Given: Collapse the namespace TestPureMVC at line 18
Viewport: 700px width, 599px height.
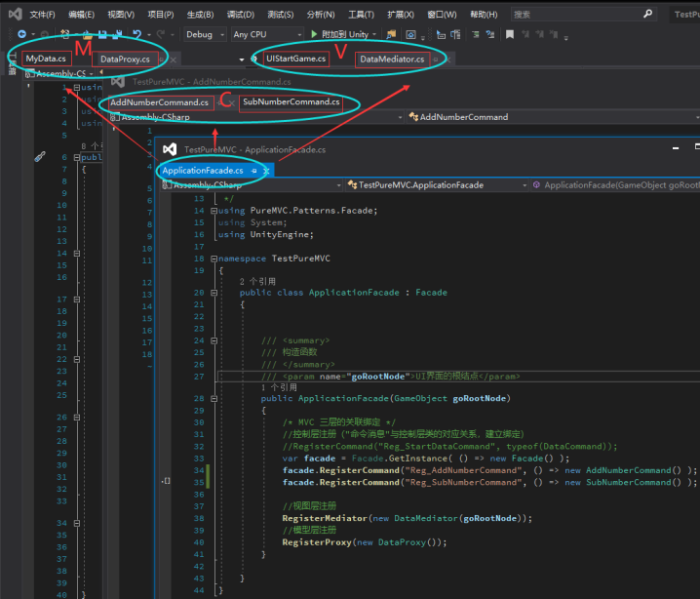Looking at the screenshot, I should (214, 259).
